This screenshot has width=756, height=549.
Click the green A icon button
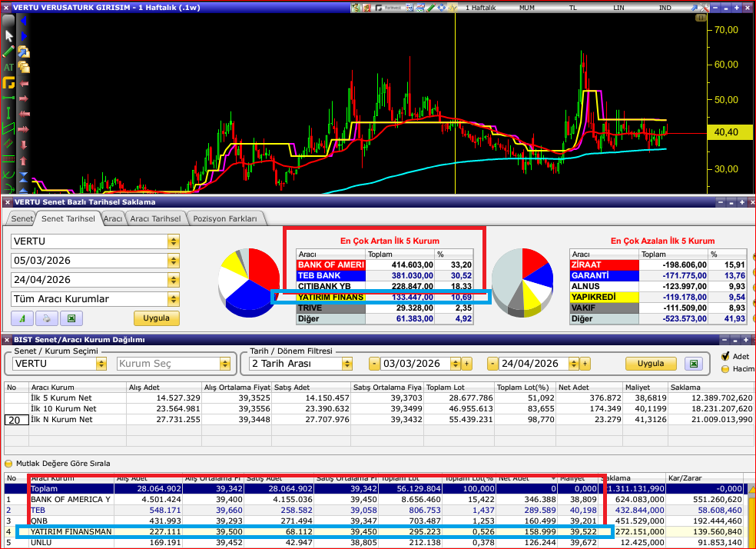pos(22,318)
